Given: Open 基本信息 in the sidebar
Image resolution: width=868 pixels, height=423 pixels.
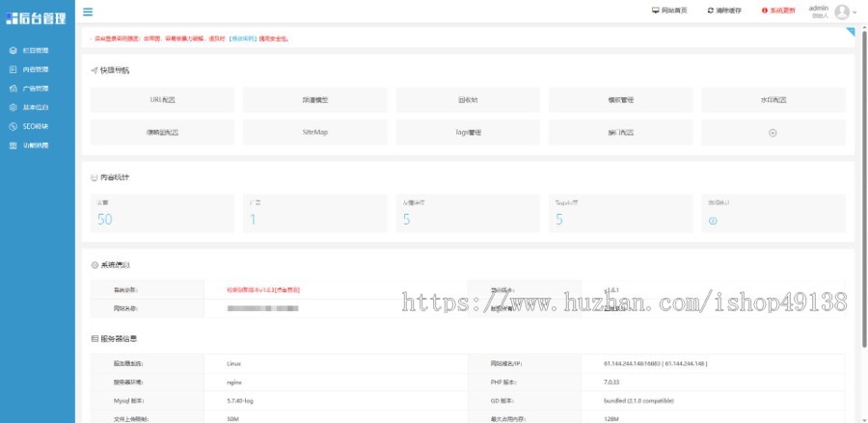Looking at the screenshot, I should tap(37, 107).
